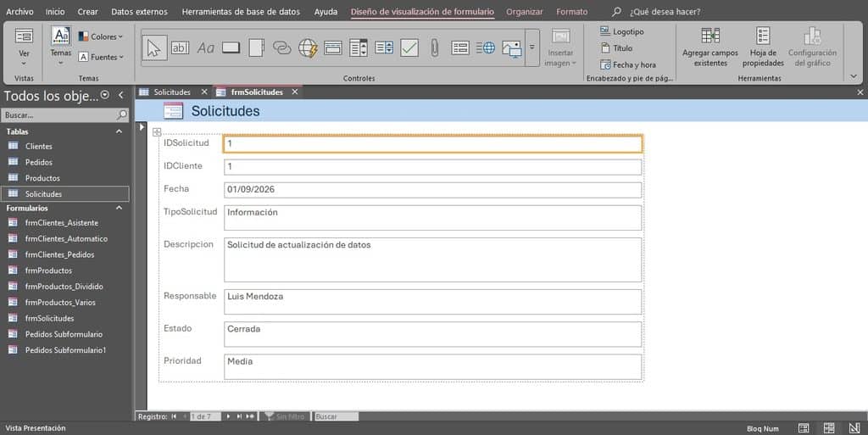This screenshot has height=435, width=868.
Task: Open the Insertar imagen dropdown
Action: [x=560, y=48]
